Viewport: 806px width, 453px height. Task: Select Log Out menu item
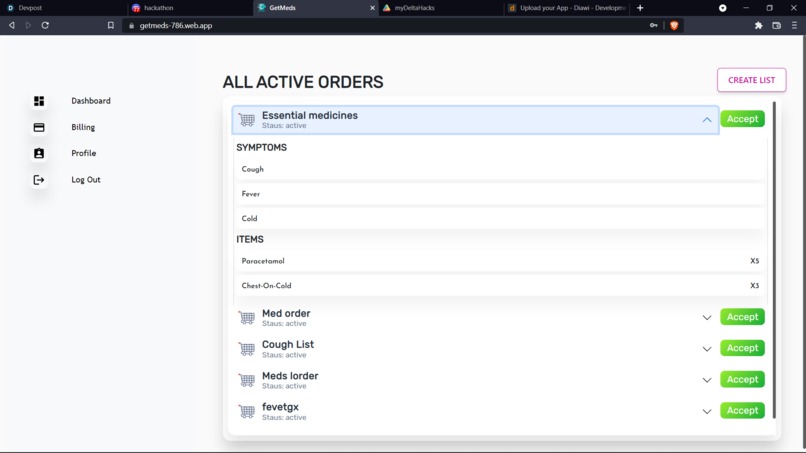(x=86, y=179)
